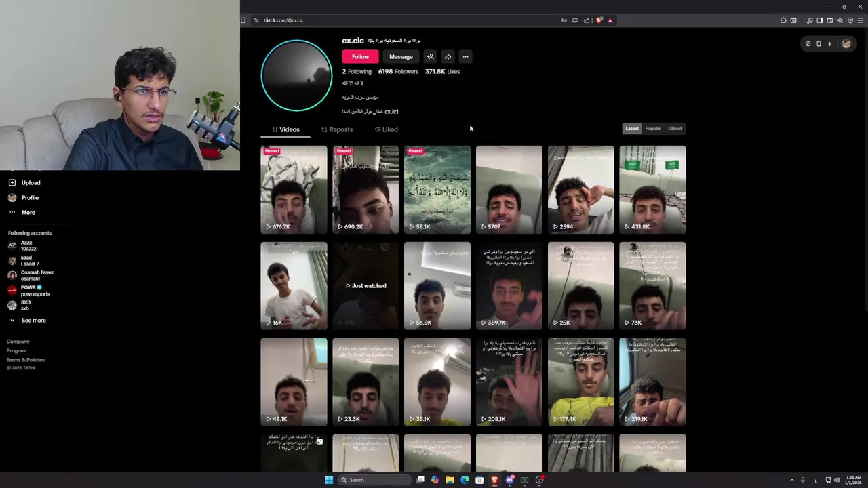Sort videos by Oldest
Viewport: 868px width, 488px height.
point(675,129)
